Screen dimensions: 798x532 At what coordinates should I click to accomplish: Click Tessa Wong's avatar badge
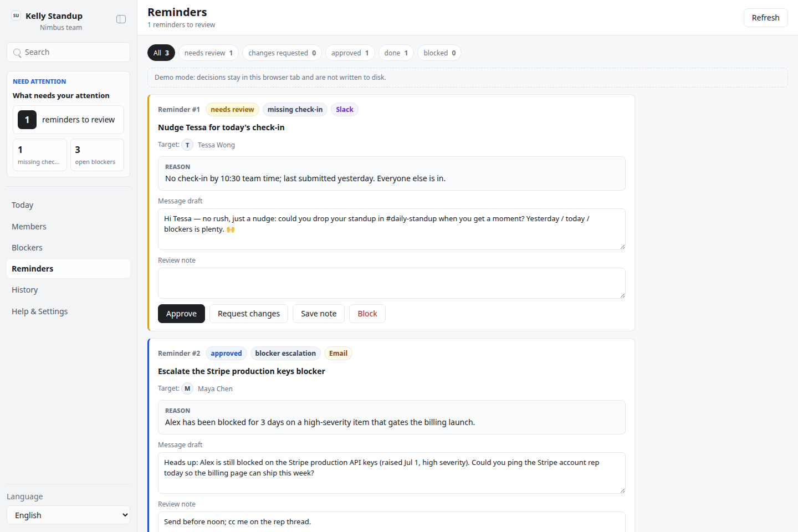coord(187,145)
